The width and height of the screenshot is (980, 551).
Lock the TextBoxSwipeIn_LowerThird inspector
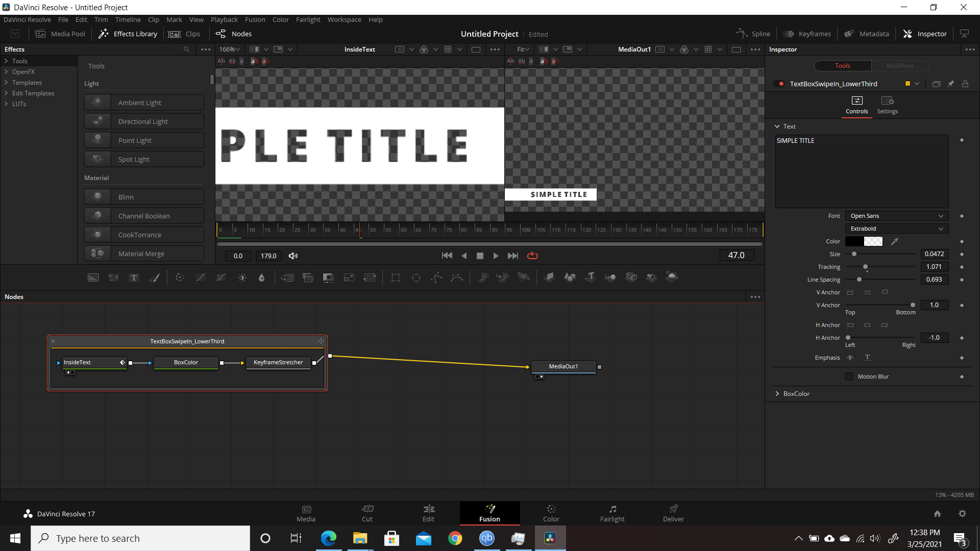click(x=965, y=84)
